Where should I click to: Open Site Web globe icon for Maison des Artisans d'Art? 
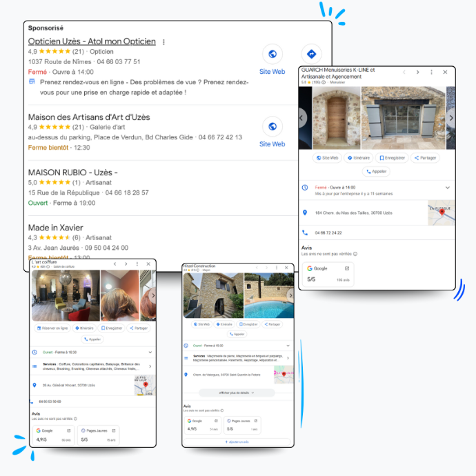click(x=272, y=126)
